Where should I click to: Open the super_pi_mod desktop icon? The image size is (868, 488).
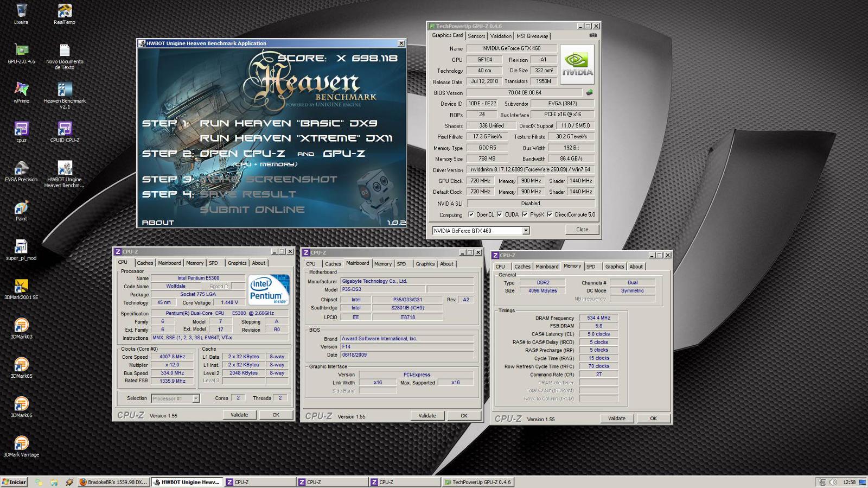point(21,250)
